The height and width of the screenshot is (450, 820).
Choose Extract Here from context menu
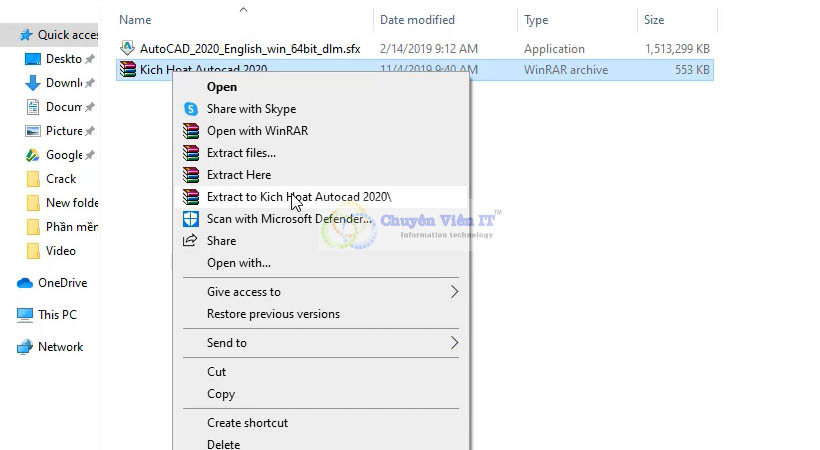[x=238, y=175]
